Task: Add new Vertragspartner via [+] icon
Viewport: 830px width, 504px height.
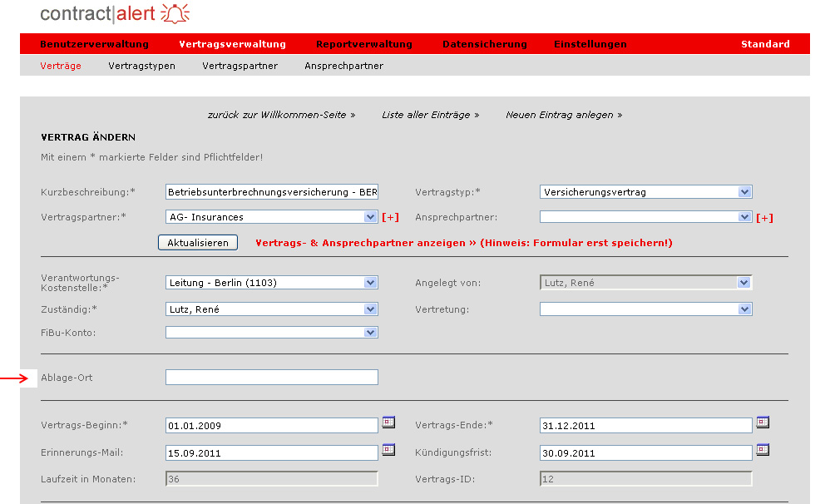Action: 390,218
